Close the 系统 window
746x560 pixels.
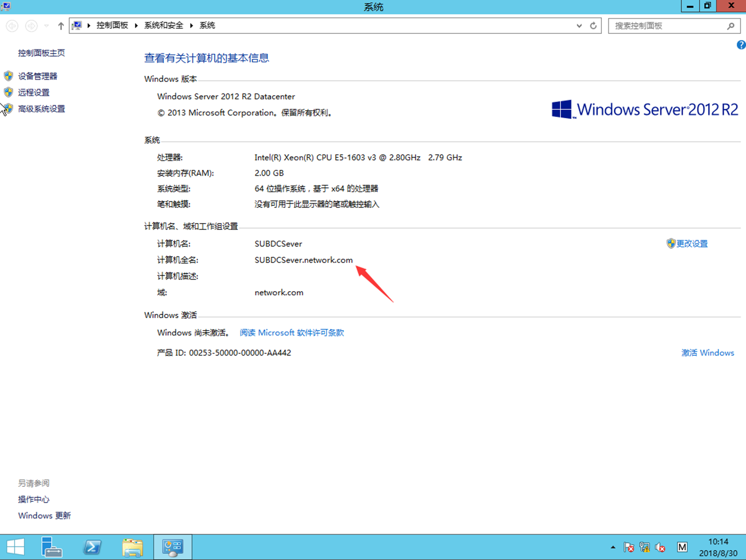tap(731, 6)
